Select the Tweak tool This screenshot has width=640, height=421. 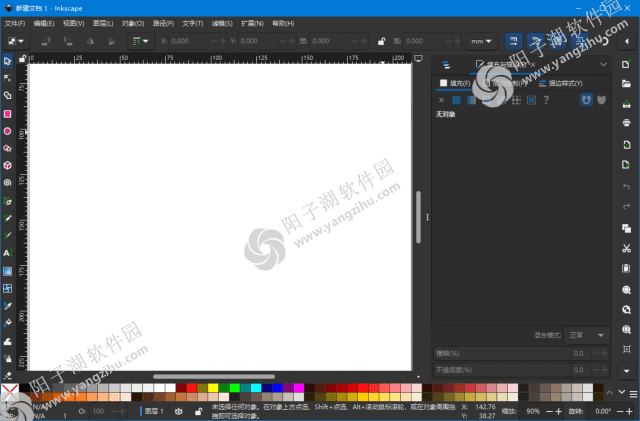7,341
